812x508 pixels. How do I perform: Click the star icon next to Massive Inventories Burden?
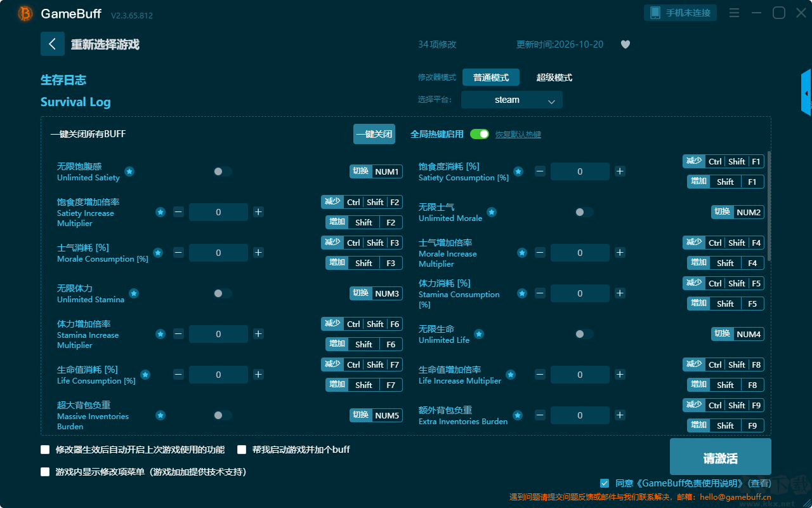click(x=160, y=415)
